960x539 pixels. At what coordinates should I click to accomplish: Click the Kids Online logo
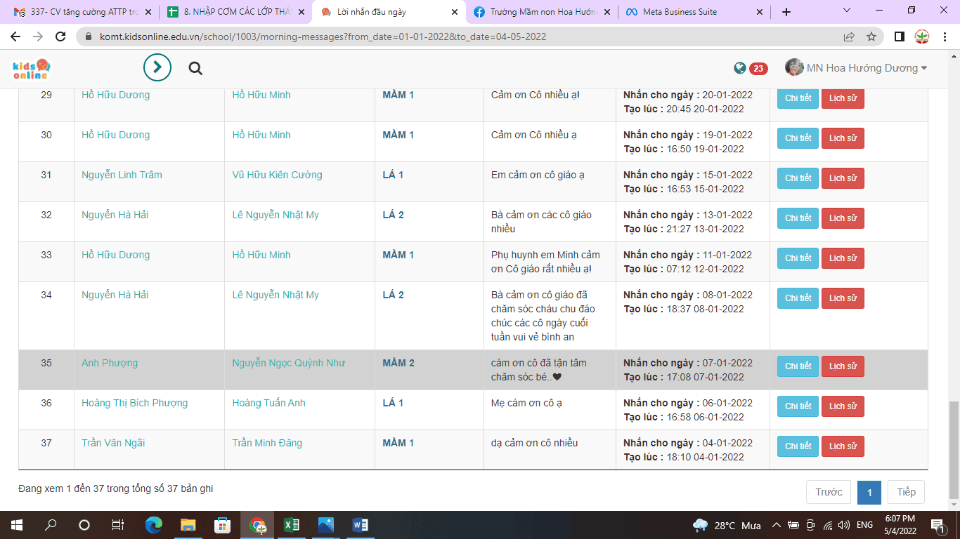pyautogui.click(x=30, y=68)
